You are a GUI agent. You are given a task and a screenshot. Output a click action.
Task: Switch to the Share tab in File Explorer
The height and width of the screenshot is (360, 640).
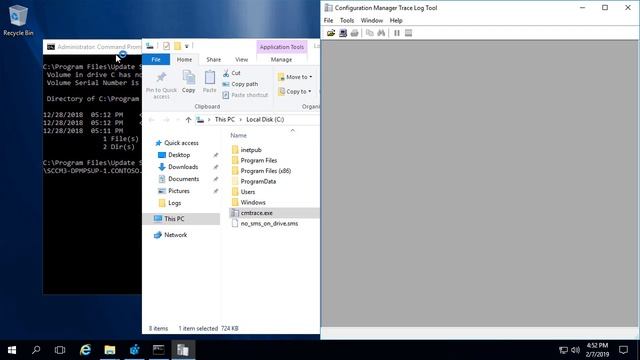pyautogui.click(x=213, y=60)
